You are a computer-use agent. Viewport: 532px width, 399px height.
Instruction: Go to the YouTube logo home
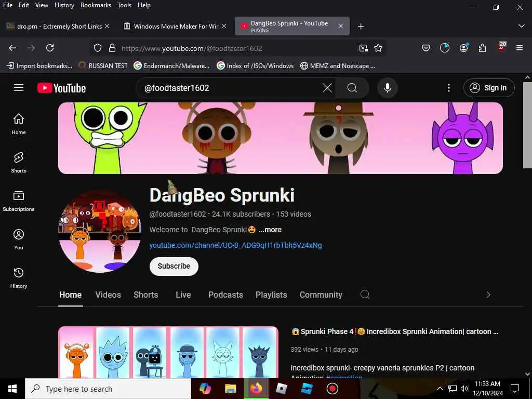[x=61, y=88]
